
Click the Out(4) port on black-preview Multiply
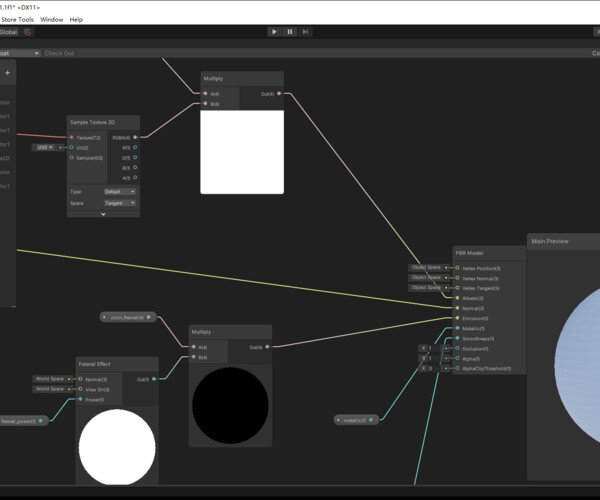click(267, 347)
